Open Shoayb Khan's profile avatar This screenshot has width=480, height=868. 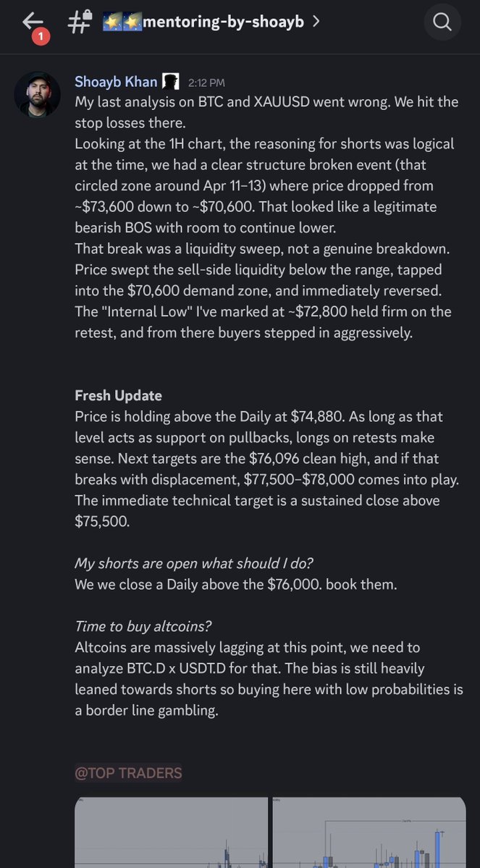coord(38,94)
